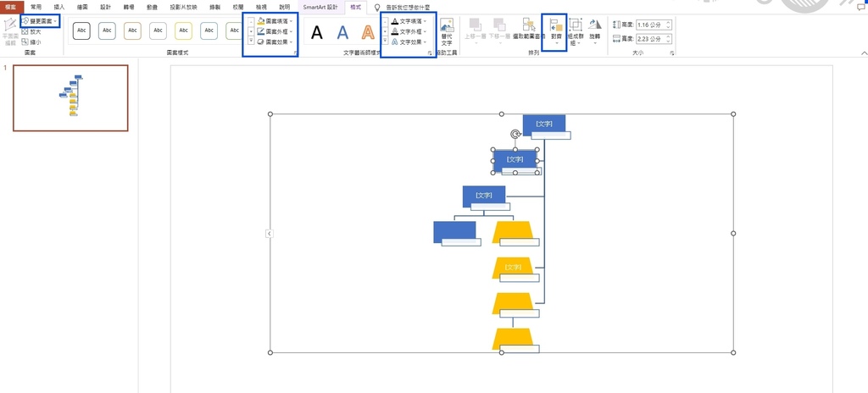Image resolution: width=868 pixels, height=393 pixels.
Task: Open the 大小 size group dialog launcher
Action: pyautogui.click(x=672, y=53)
